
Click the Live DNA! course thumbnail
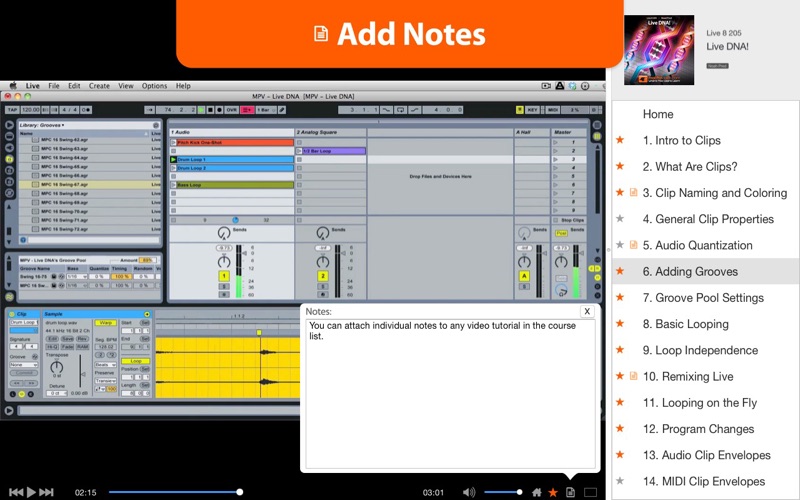(x=659, y=49)
